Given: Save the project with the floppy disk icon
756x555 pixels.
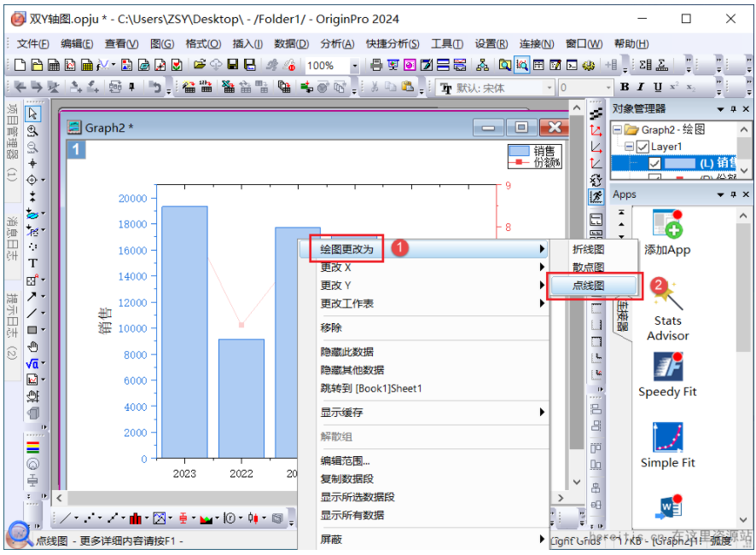Looking at the screenshot, I should pos(233,65).
